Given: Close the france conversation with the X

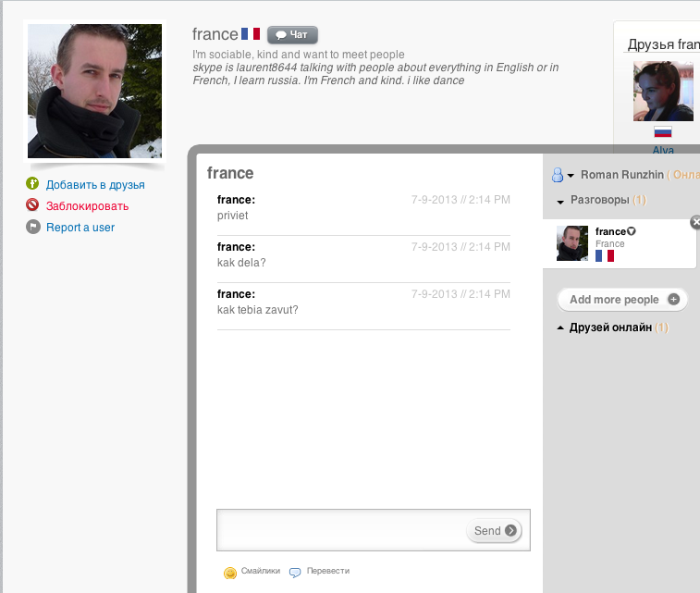Looking at the screenshot, I should pyautogui.click(x=695, y=222).
